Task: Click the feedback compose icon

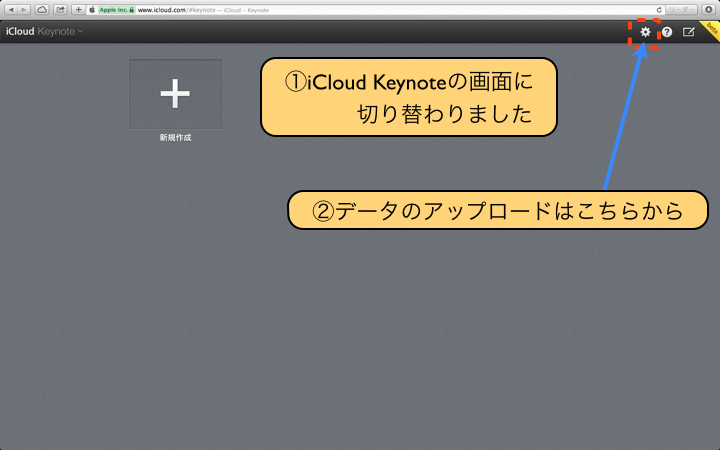Action: coord(688,32)
